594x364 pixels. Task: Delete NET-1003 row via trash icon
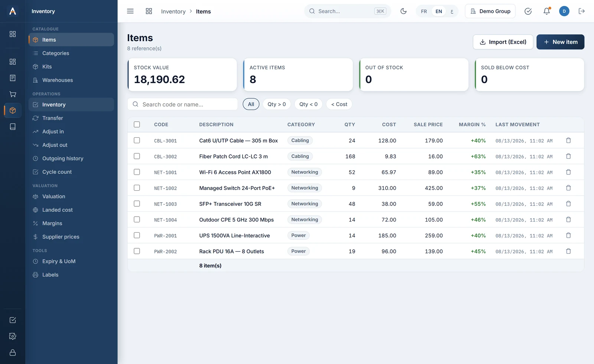point(568,204)
